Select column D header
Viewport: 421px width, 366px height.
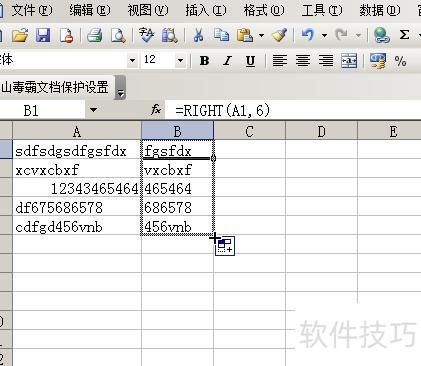(321, 132)
